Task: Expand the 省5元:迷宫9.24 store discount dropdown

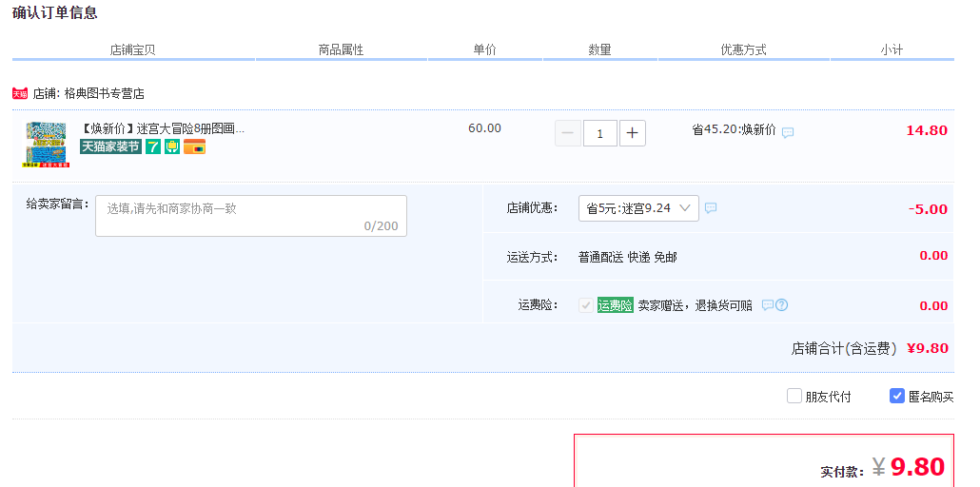Action: tap(638, 208)
